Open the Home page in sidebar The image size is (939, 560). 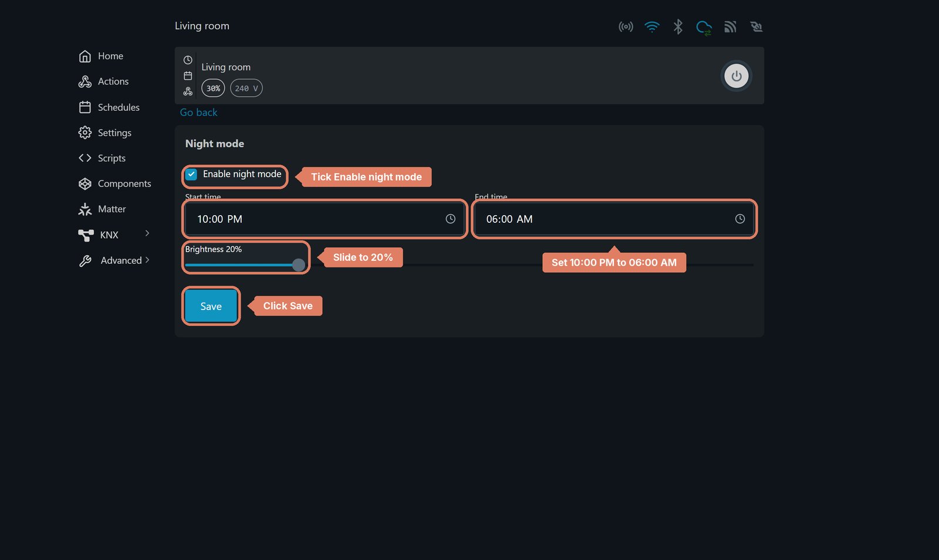point(101,56)
